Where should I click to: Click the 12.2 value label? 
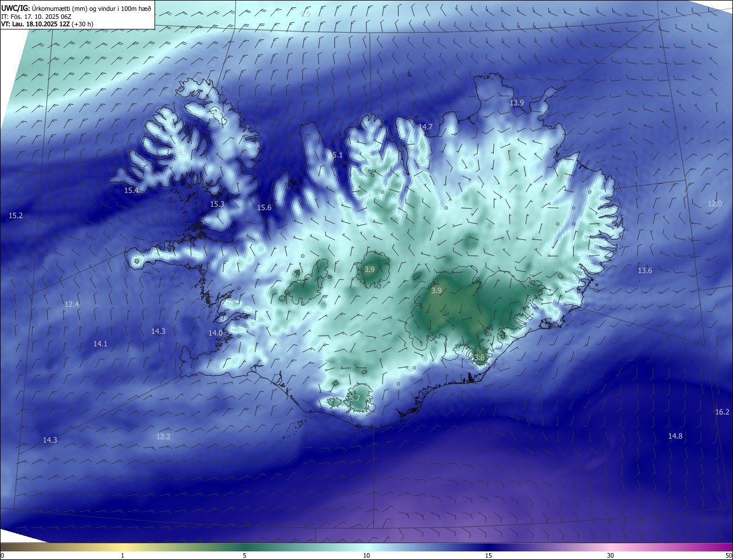[163, 436]
